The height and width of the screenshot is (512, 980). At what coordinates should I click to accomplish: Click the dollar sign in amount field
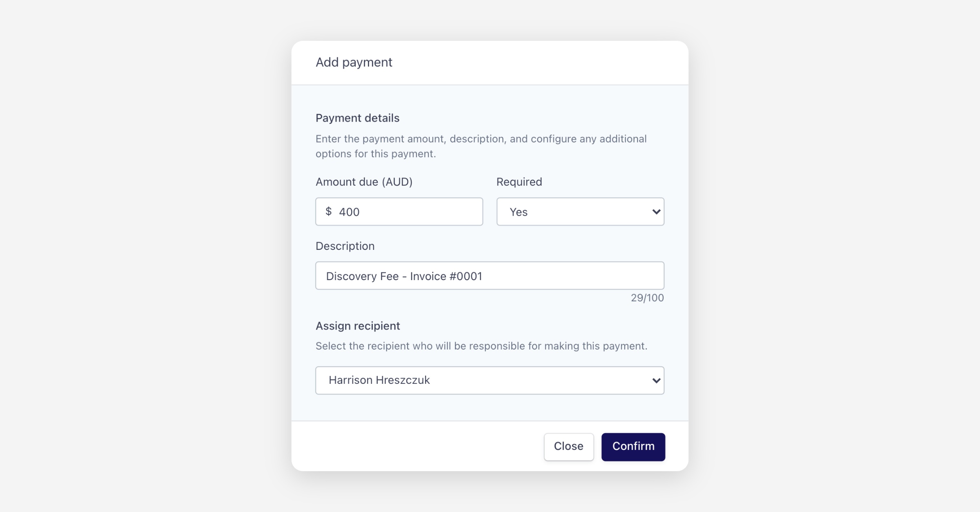coord(328,211)
